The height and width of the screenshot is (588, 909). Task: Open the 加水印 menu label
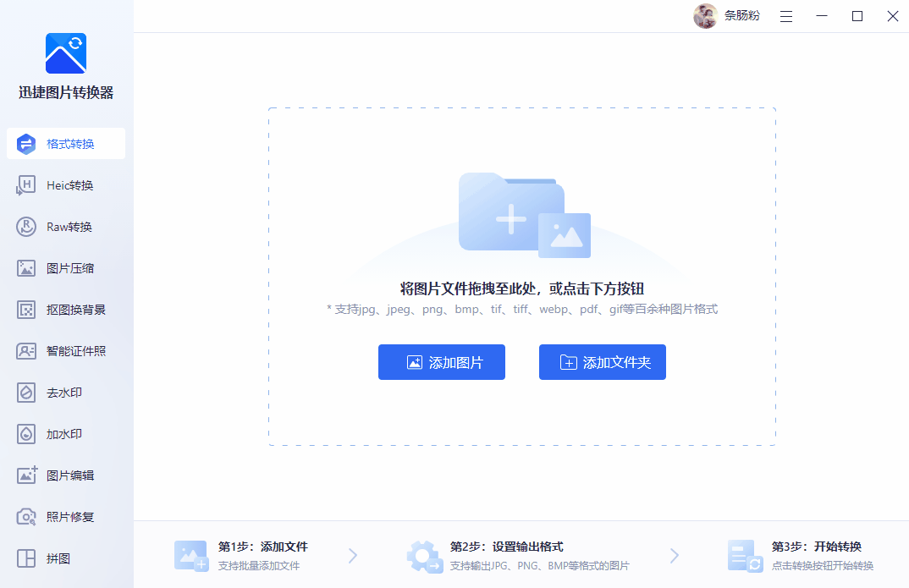[x=64, y=434]
